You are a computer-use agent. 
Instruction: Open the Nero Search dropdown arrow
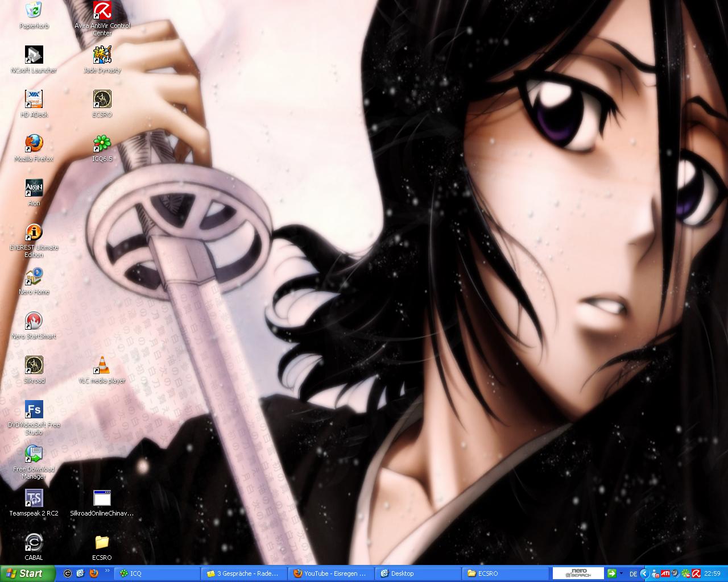point(621,573)
